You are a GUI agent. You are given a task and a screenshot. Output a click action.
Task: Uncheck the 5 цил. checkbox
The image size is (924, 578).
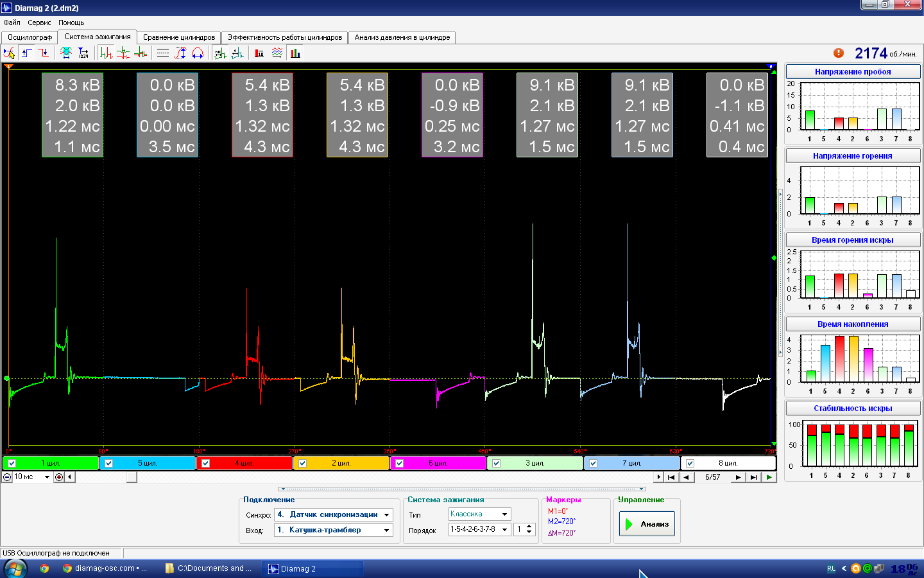(x=108, y=463)
